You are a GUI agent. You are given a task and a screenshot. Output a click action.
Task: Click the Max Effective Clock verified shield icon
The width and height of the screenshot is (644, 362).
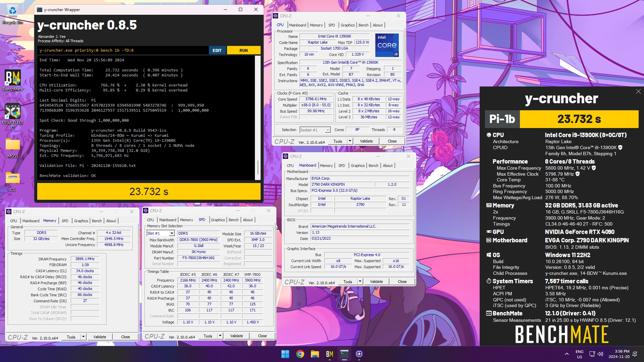coord(578,174)
